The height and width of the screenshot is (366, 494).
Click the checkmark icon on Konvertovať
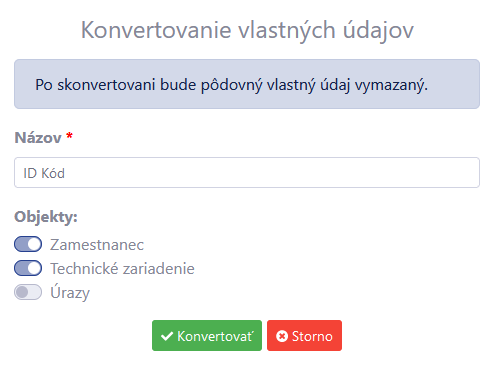click(x=167, y=336)
